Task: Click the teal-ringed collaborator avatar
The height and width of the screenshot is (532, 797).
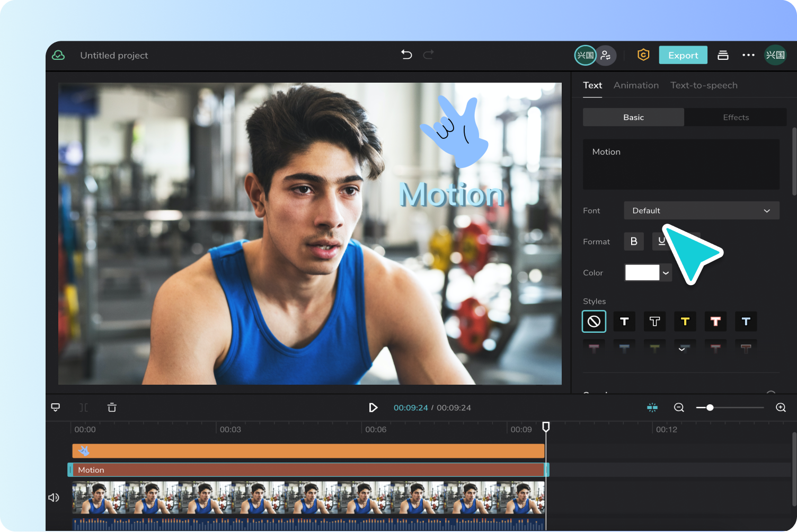Action: 585,55
